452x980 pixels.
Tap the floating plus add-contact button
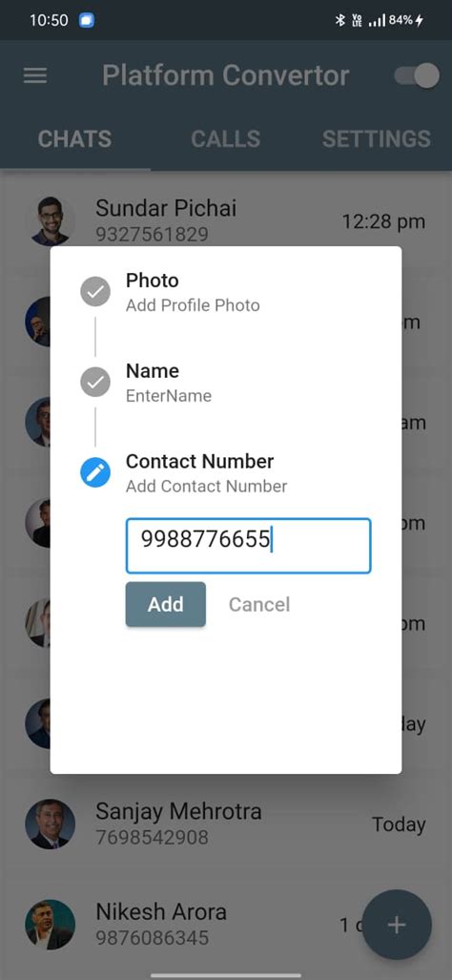[397, 925]
